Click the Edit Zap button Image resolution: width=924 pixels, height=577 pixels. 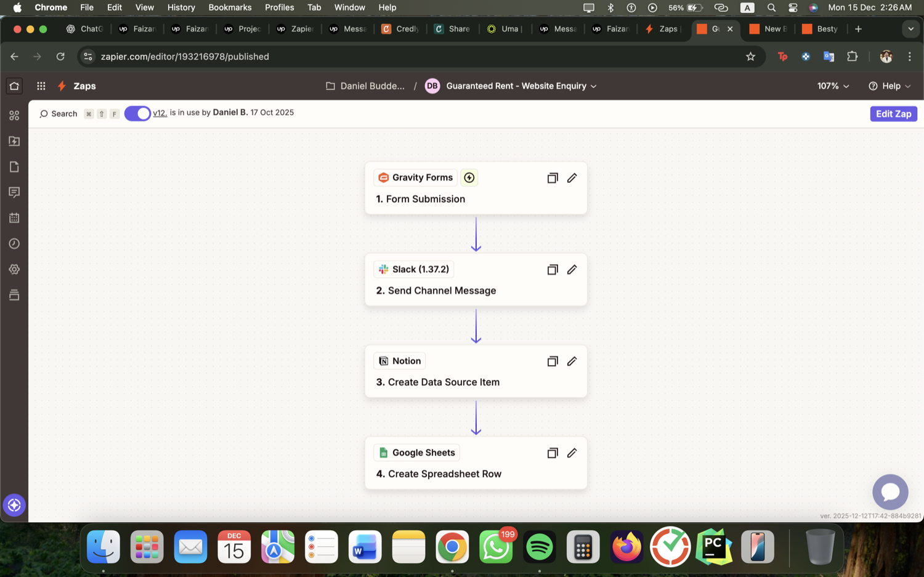point(893,114)
